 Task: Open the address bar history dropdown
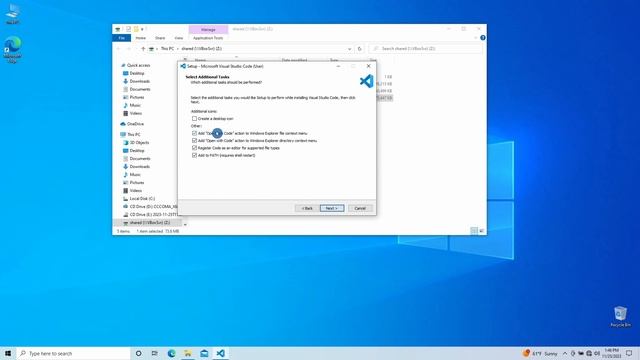tap(349, 49)
